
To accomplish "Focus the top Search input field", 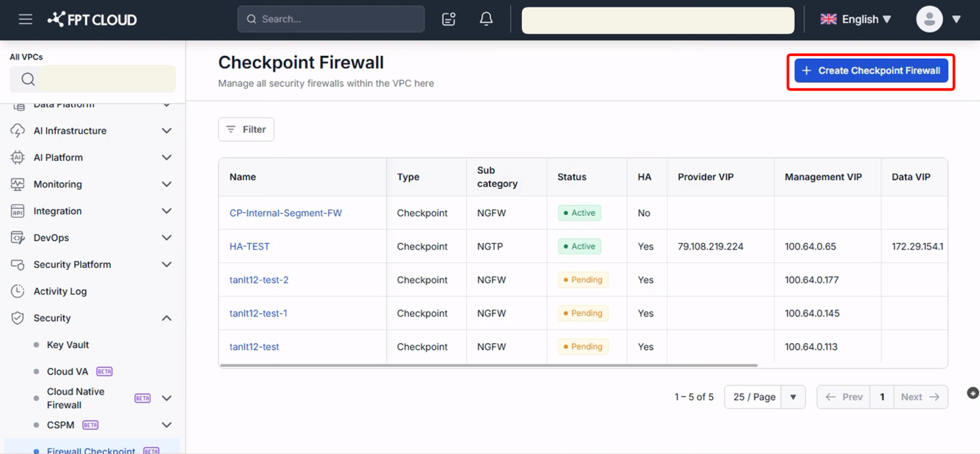I will pos(331,19).
